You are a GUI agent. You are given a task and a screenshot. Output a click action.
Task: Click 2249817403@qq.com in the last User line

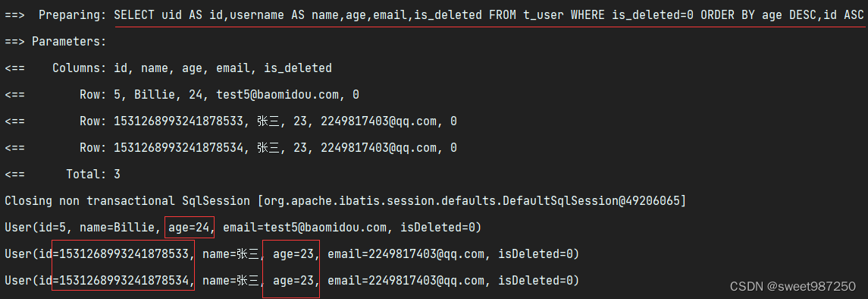click(426, 280)
